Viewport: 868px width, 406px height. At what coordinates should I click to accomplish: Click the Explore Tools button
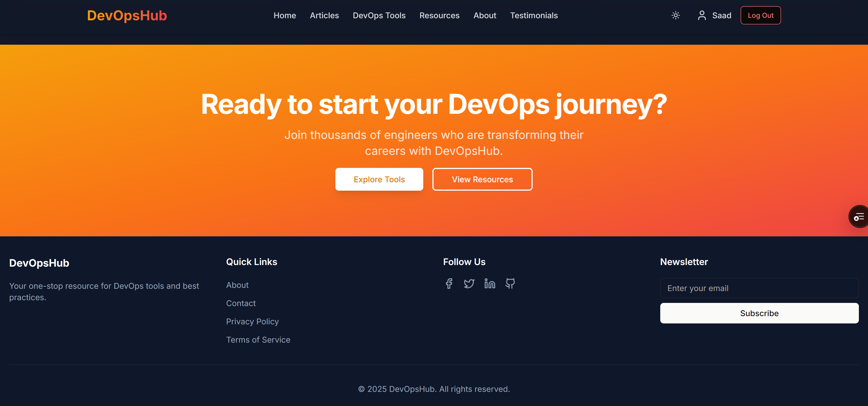click(379, 179)
